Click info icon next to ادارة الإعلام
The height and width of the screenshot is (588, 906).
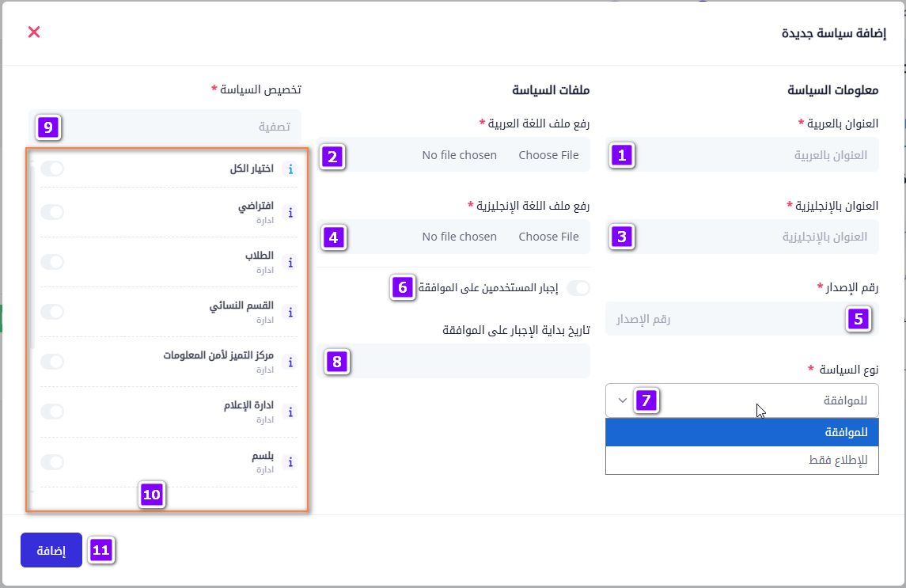pyautogui.click(x=290, y=412)
